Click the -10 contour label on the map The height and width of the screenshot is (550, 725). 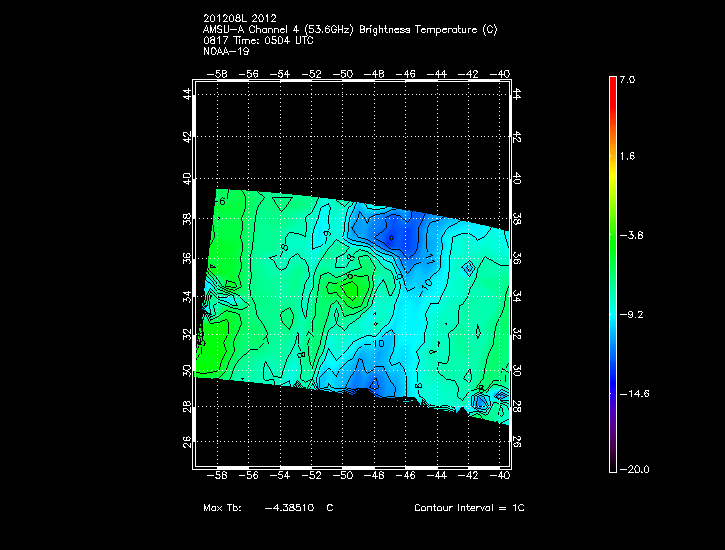(376, 344)
